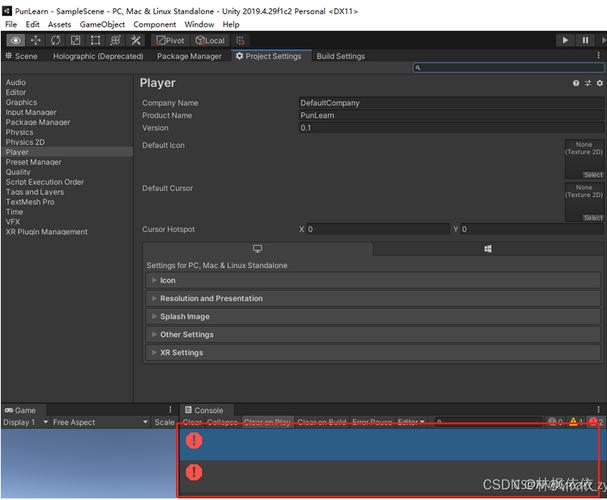Toggle Clear on Play in Console
Screen dimensions: 607x500
click(x=267, y=422)
